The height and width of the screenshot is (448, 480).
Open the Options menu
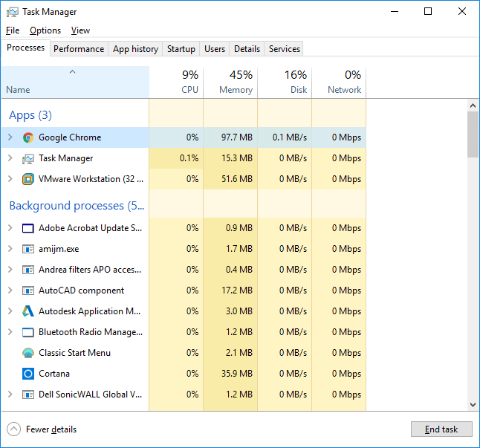[45, 30]
